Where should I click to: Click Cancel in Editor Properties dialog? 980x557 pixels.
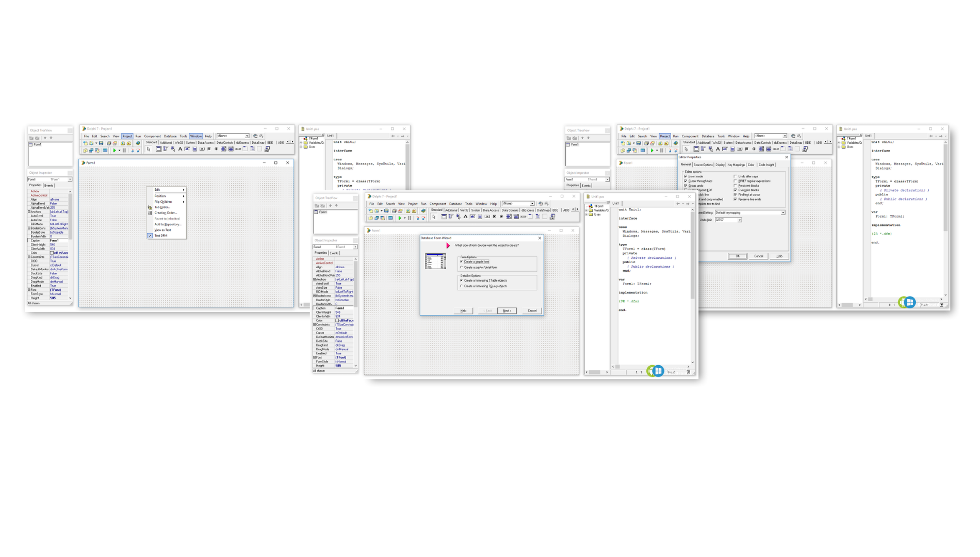758,256
